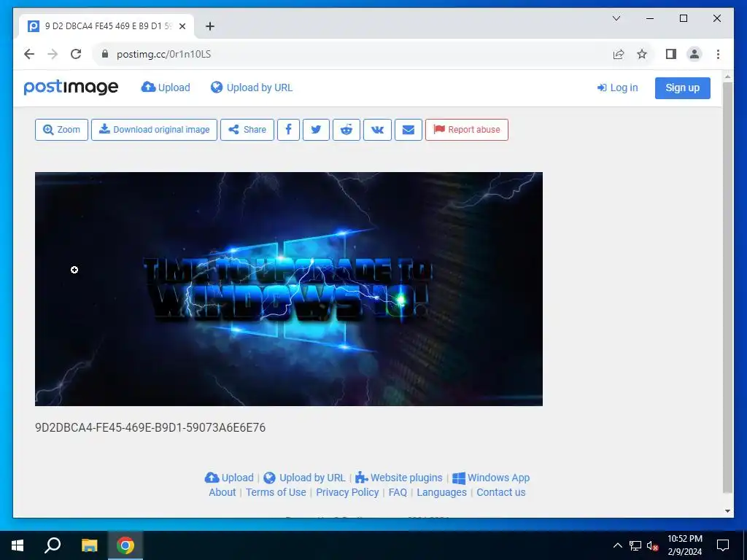This screenshot has width=747, height=560.
Task: Click the Log in link
Action: (x=617, y=87)
